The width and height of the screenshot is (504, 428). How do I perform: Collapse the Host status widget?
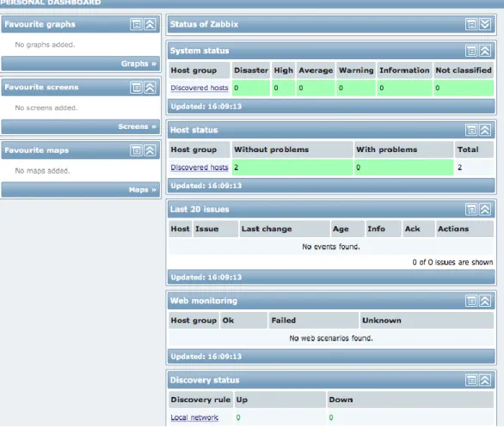[485, 130]
